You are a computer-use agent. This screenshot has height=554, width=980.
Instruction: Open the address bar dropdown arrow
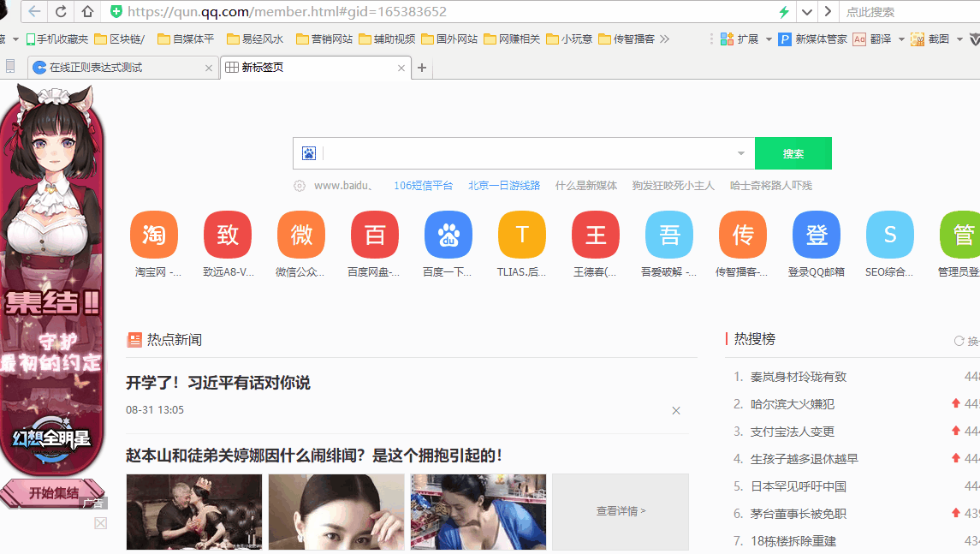click(x=807, y=11)
